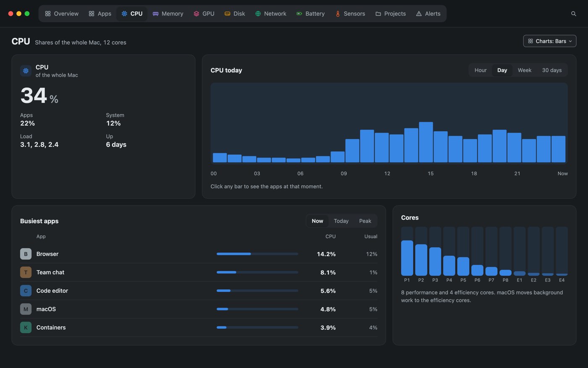588x368 pixels.
Task: Click the Sensors thermometer icon
Action: click(x=338, y=13)
